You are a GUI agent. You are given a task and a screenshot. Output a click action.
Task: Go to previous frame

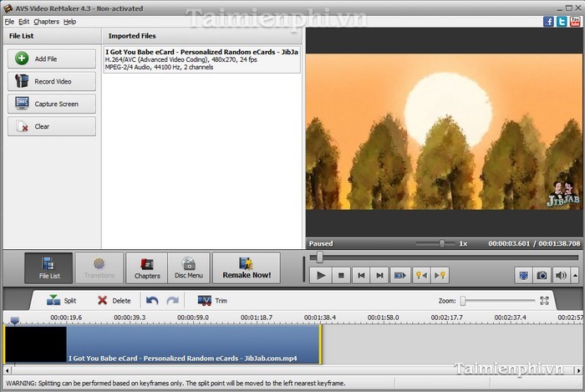click(x=361, y=275)
